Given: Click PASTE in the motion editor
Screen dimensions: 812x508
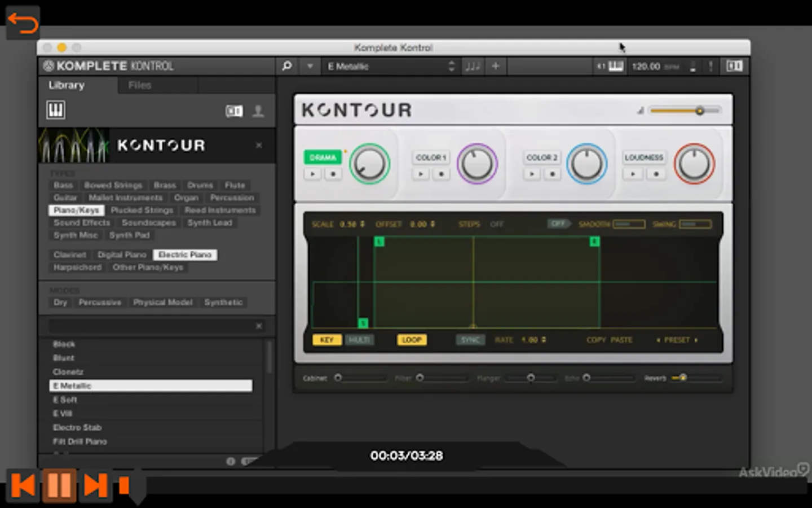Looking at the screenshot, I should pyautogui.click(x=621, y=340).
